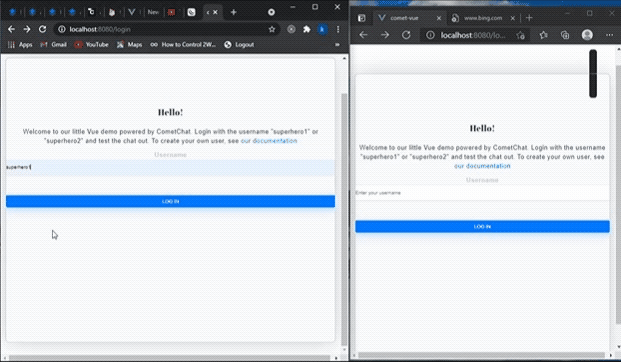Open Chrome extensions puzzle icon

[x=307, y=29]
